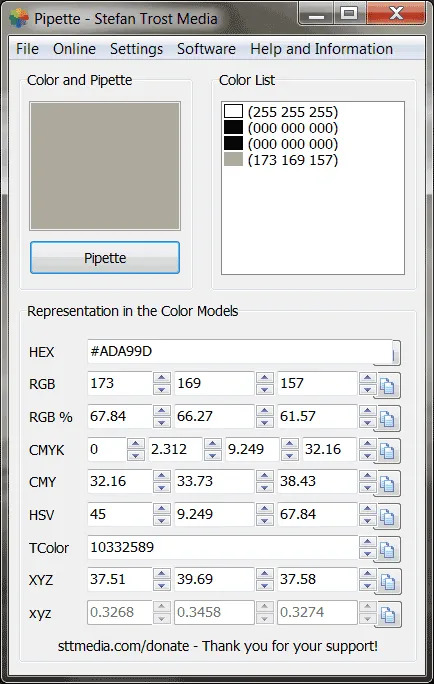Click the RGB green field showing 169
434x684 pixels.
(214, 383)
